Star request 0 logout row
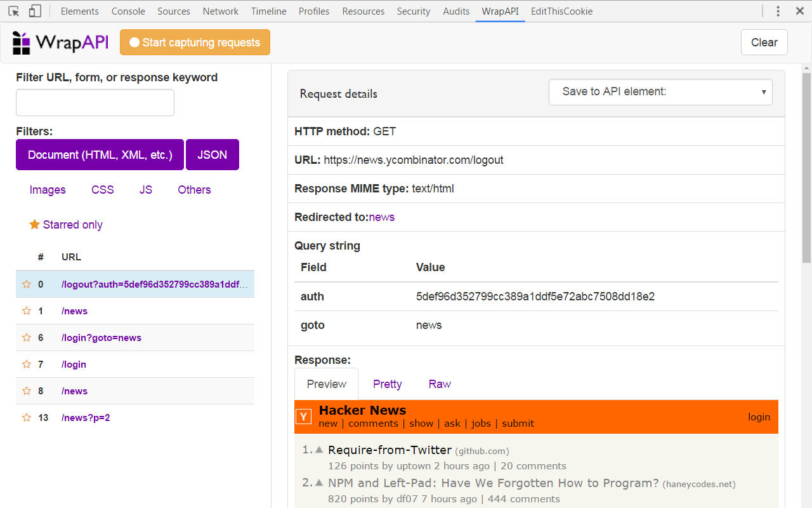The height and width of the screenshot is (508, 812). click(x=27, y=284)
